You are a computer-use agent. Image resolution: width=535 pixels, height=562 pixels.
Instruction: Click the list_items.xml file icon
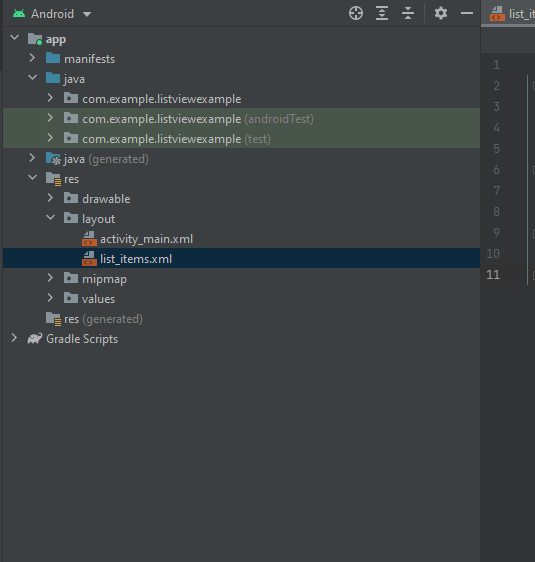(89, 258)
